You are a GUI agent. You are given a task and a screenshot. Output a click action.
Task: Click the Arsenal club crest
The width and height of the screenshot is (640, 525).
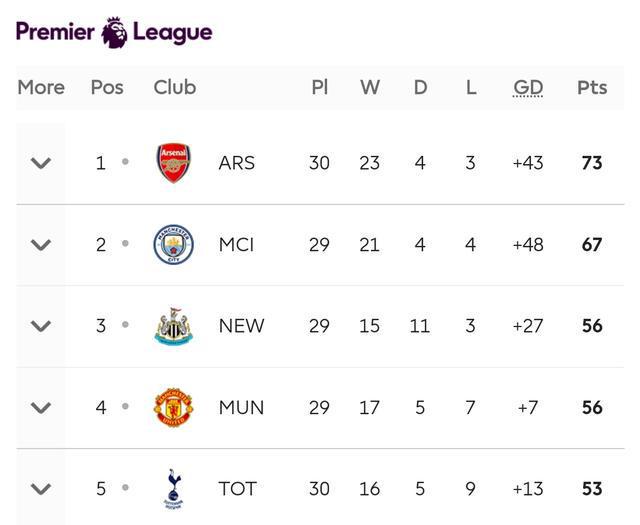tap(173, 163)
